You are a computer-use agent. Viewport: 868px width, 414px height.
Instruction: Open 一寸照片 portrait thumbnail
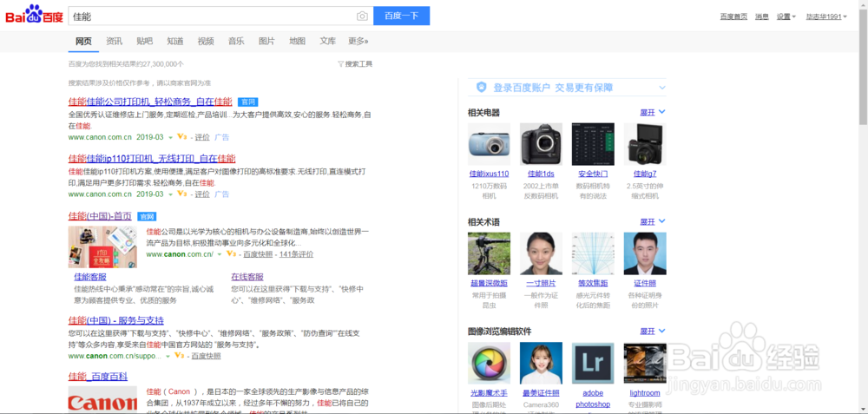[541, 253]
